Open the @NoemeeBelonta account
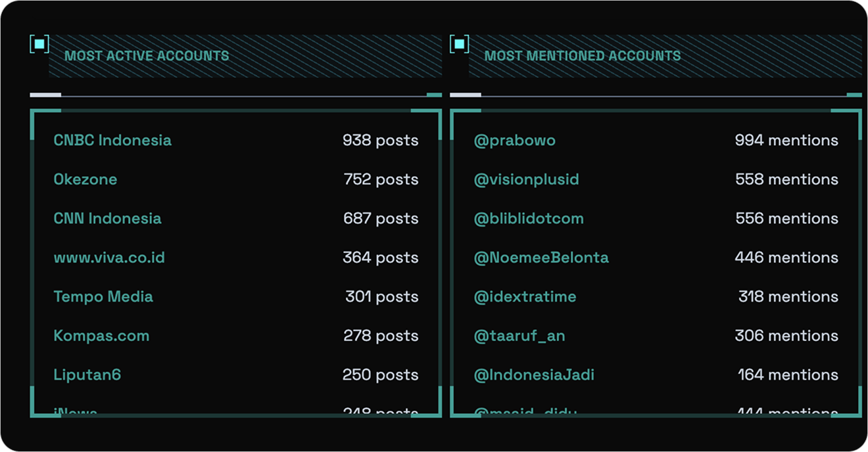 point(541,258)
